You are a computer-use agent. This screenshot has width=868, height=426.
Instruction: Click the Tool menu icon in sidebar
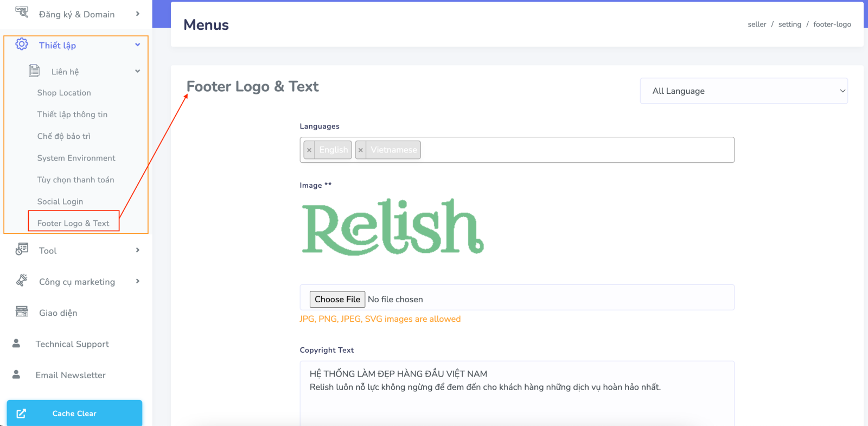[x=22, y=250]
